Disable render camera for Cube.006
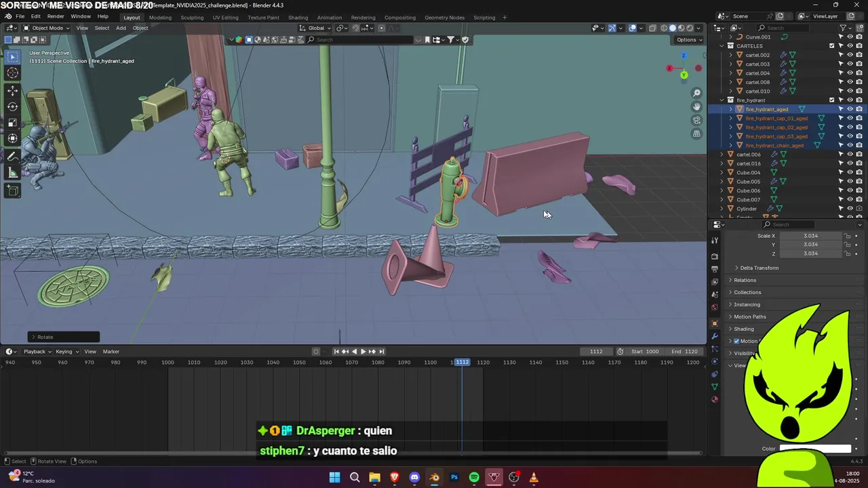The width and height of the screenshot is (868, 488). pos(859,190)
